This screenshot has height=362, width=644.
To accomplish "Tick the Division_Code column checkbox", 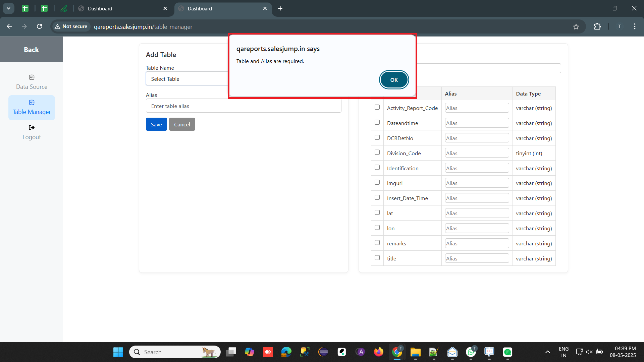I will tap(377, 153).
